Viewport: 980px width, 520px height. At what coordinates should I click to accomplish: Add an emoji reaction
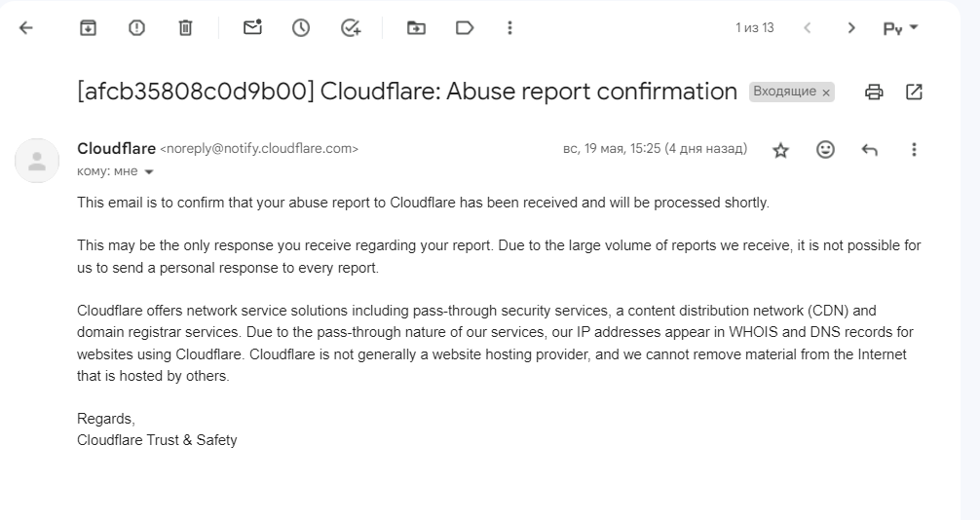coord(825,150)
